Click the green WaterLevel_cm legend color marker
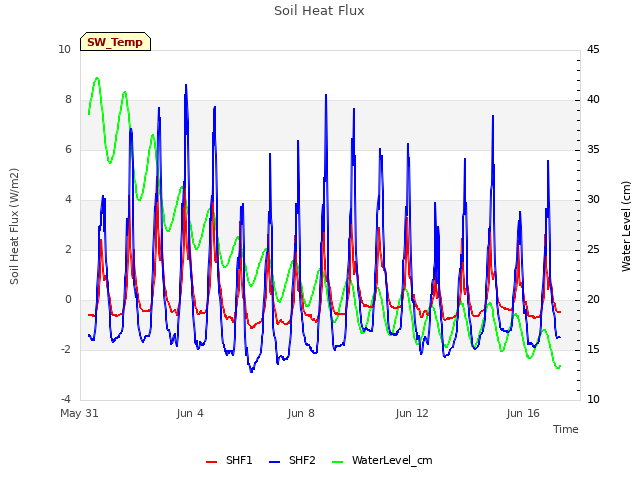Viewport: 640px width, 480px height. [337, 461]
